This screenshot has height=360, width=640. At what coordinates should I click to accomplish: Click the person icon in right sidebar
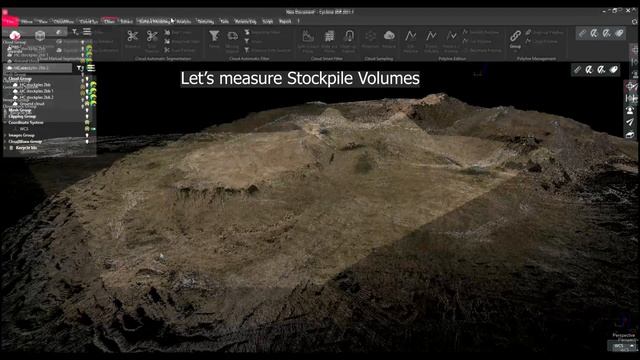[631, 110]
